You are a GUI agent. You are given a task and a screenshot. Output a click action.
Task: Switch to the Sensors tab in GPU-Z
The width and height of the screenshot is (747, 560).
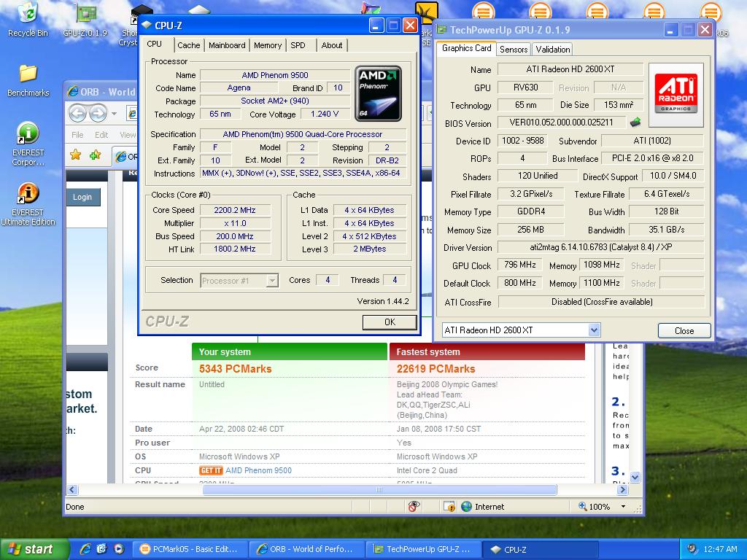[x=513, y=49]
